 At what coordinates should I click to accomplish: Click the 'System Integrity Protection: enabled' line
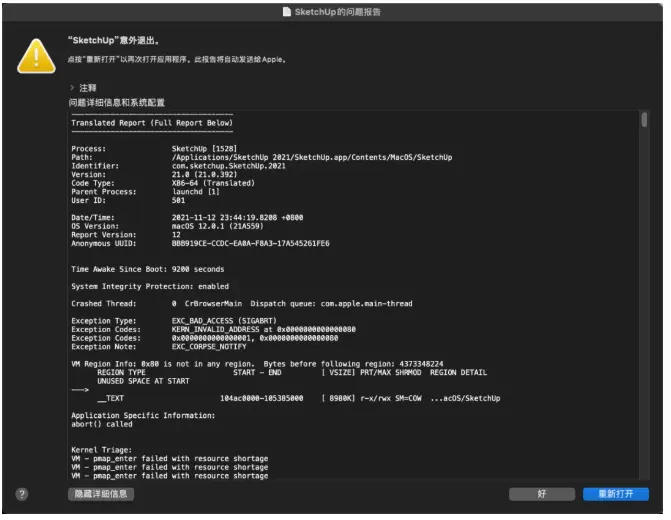(x=150, y=286)
